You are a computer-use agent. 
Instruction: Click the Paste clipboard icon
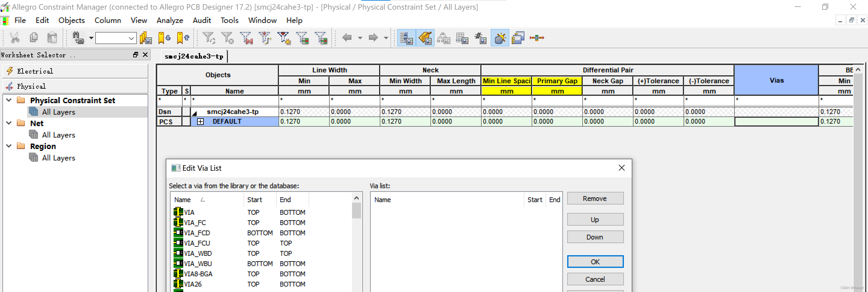click(52, 38)
